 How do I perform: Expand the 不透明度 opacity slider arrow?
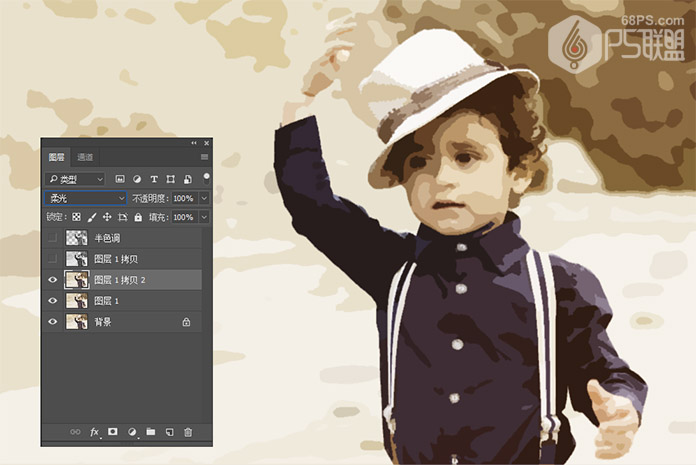204,198
